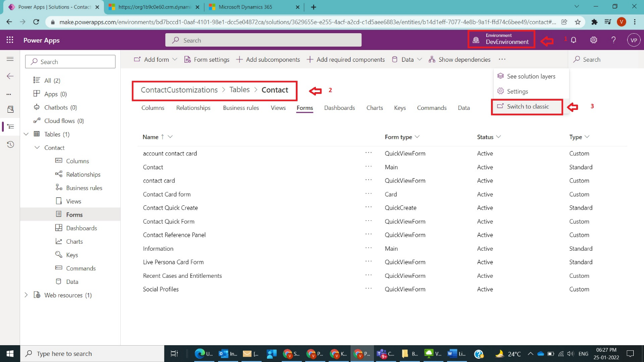Image resolution: width=644 pixels, height=362 pixels.
Task: Collapse the Contact table tree item
Action: point(36,147)
